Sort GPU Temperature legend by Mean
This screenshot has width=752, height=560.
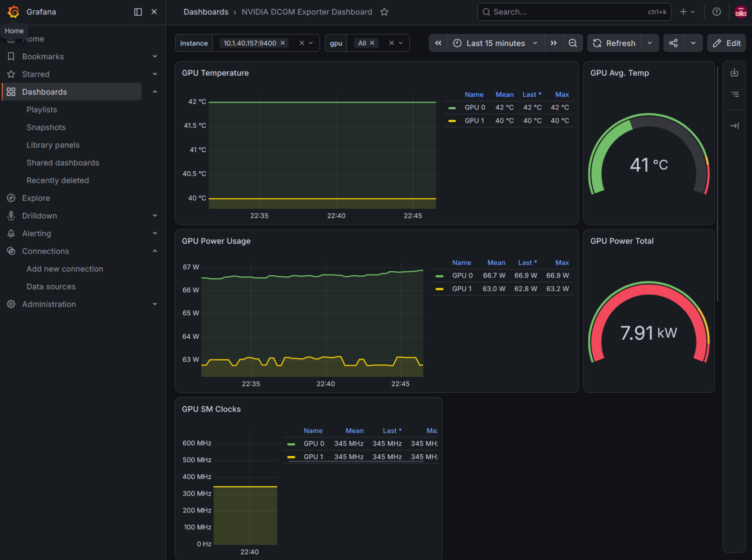504,95
